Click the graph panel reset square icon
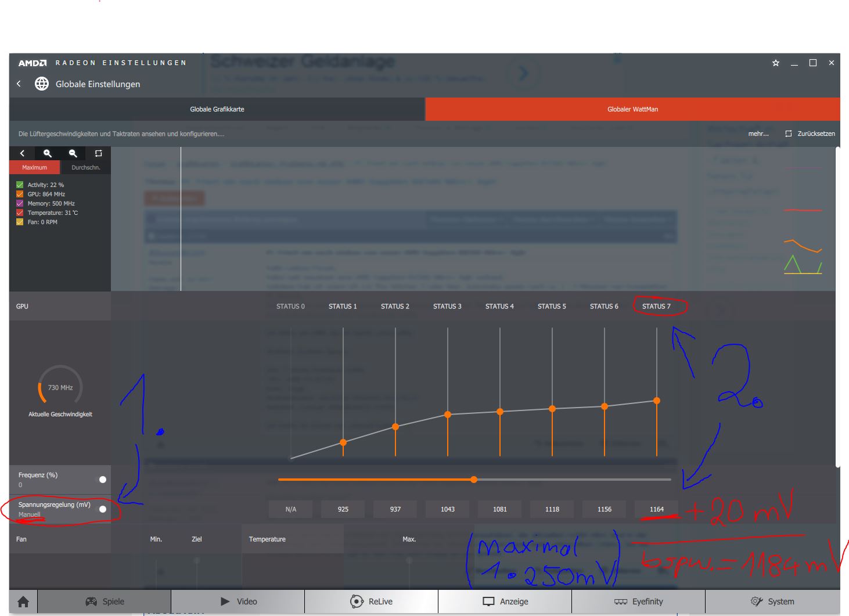Viewport: 849px width, 616px height. 98,153
